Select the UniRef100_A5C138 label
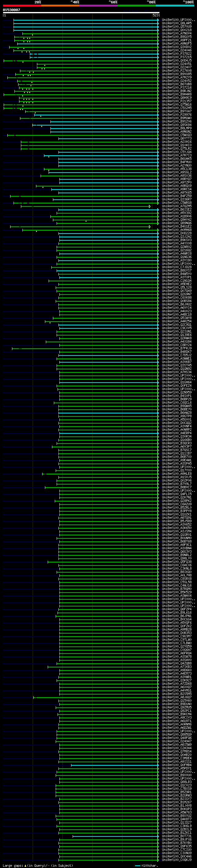Viewport: 197px width, 868px height. click(176, 169)
